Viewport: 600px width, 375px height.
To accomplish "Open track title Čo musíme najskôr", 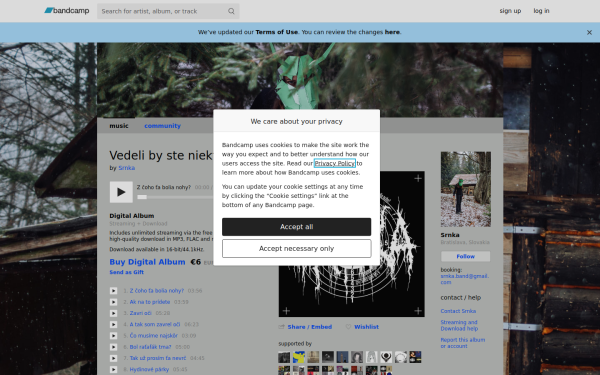I will [153, 336].
